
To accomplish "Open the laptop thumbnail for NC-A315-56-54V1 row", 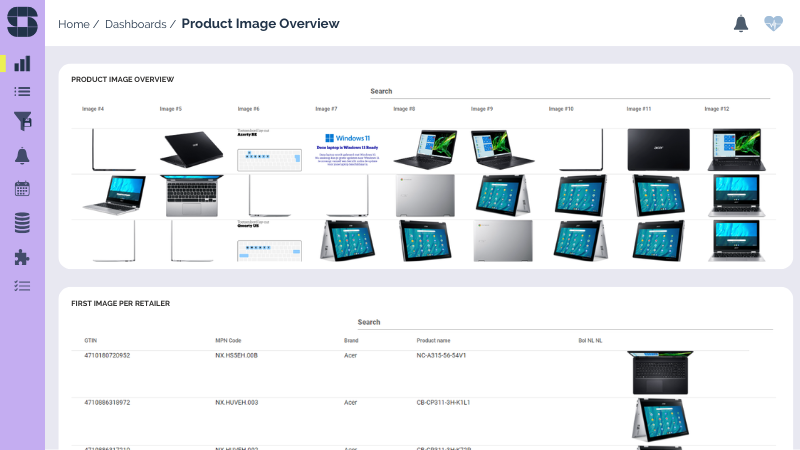I will click(661, 372).
